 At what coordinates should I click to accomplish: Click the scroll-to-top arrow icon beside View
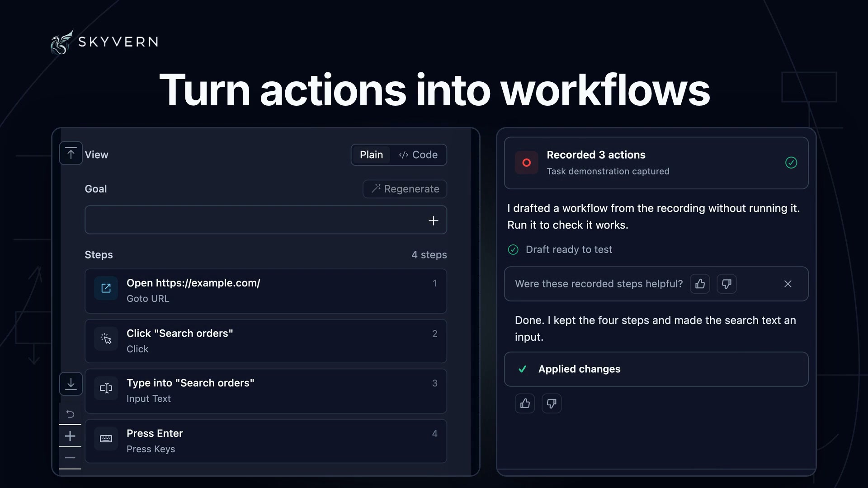coord(71,154)
